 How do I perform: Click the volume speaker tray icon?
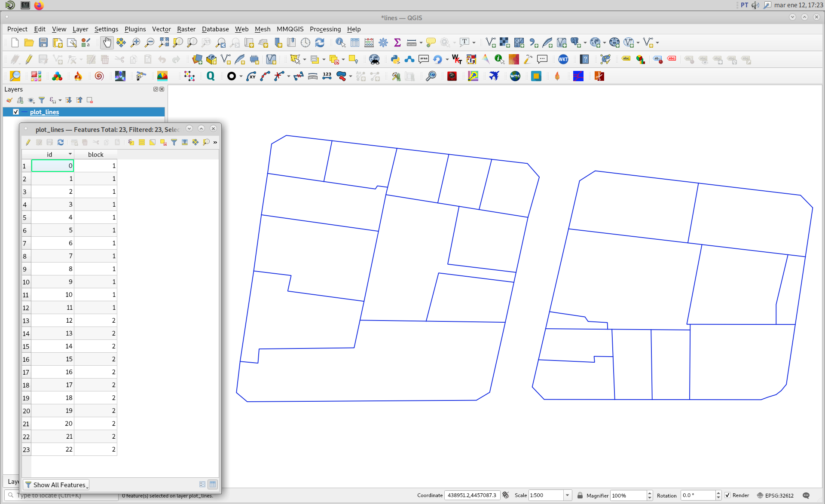coord(755,5)
